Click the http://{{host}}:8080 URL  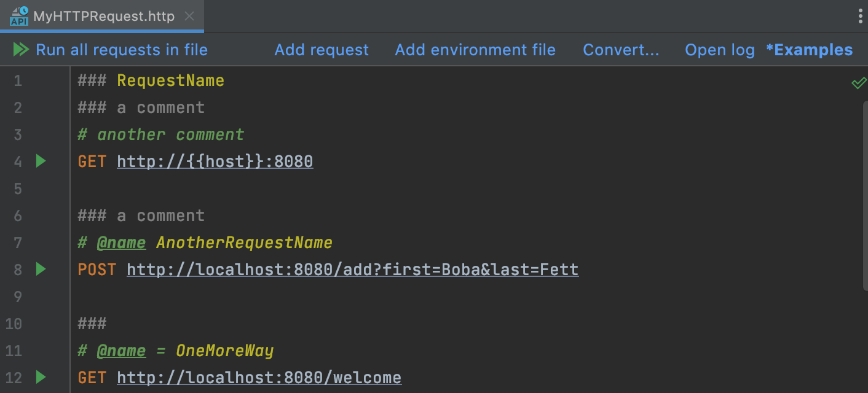point(215,161)
